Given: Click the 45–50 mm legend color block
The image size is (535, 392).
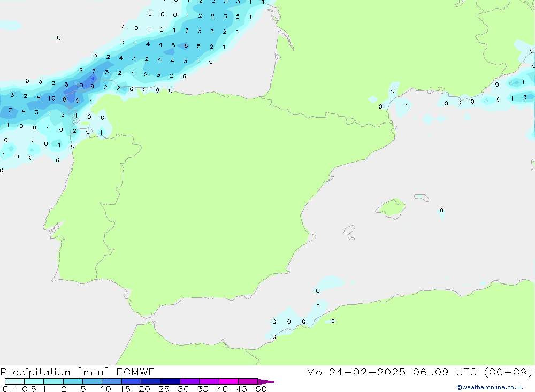Looking at the screenshot, I should click(x=248, y=381).
